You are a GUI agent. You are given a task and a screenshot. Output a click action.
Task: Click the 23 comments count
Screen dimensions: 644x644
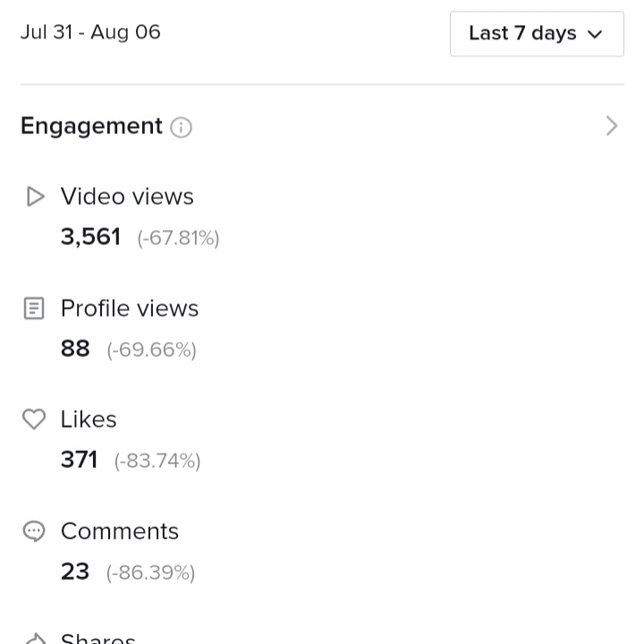click(x=75, y=572)
